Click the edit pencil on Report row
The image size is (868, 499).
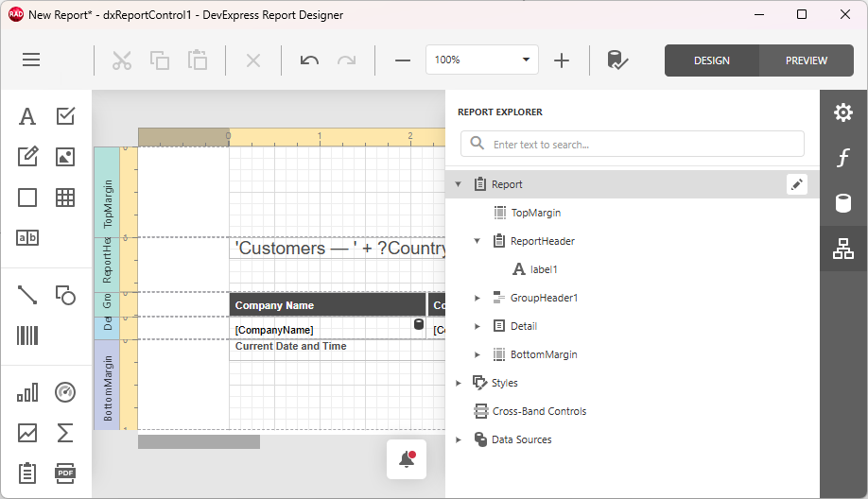tap(796, 184)
